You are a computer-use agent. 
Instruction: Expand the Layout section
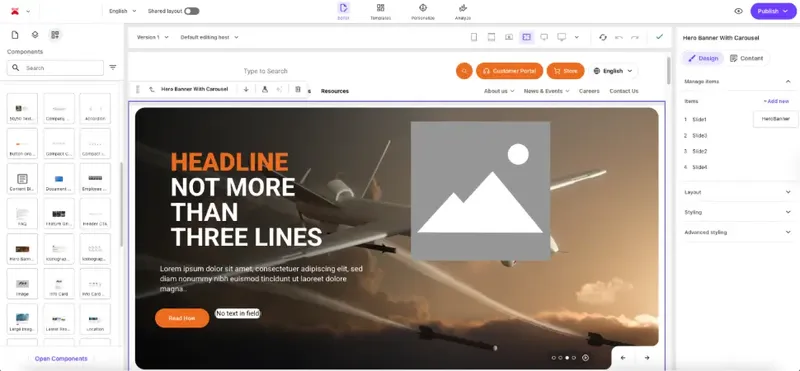tap(737, 192)
